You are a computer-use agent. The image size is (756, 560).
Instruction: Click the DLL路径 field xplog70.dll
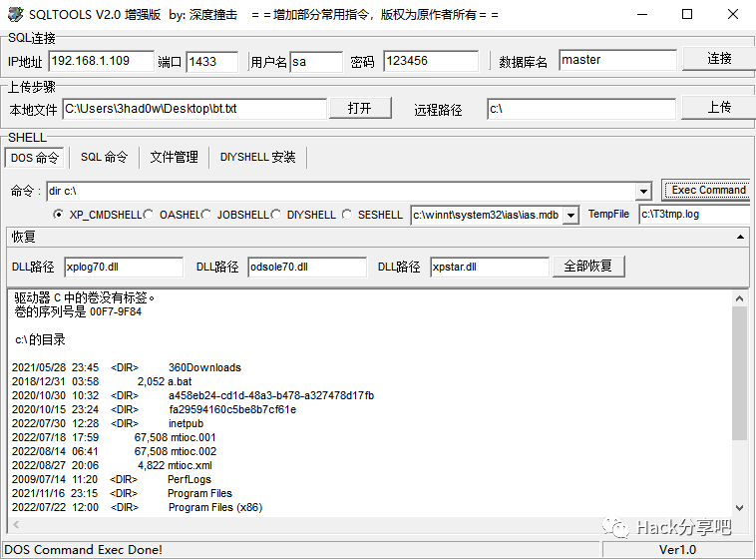(x=124, y=267)
